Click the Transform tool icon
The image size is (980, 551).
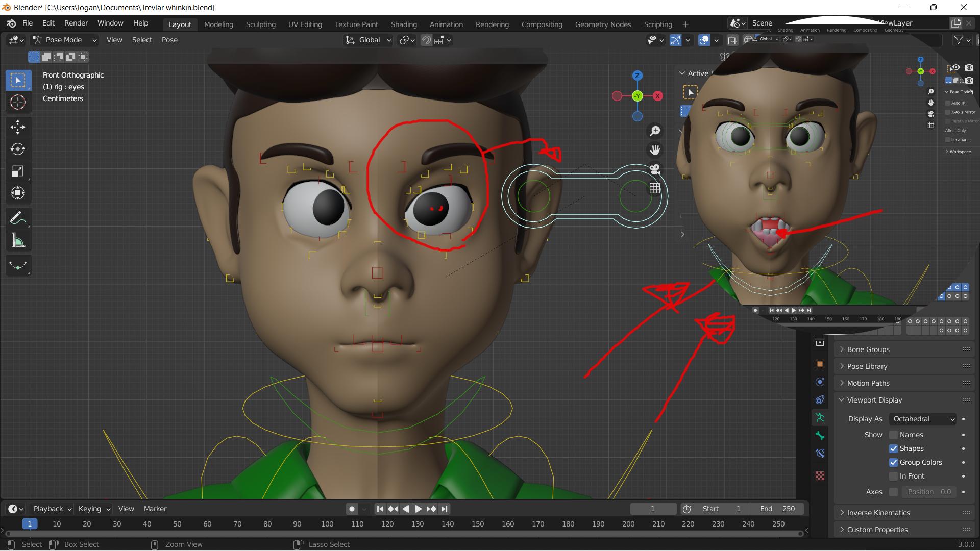[17, 193]
